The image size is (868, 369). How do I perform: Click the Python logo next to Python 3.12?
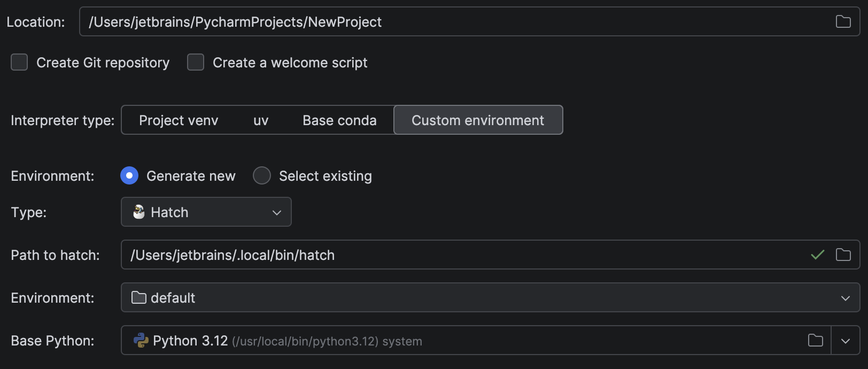(141, 340)
